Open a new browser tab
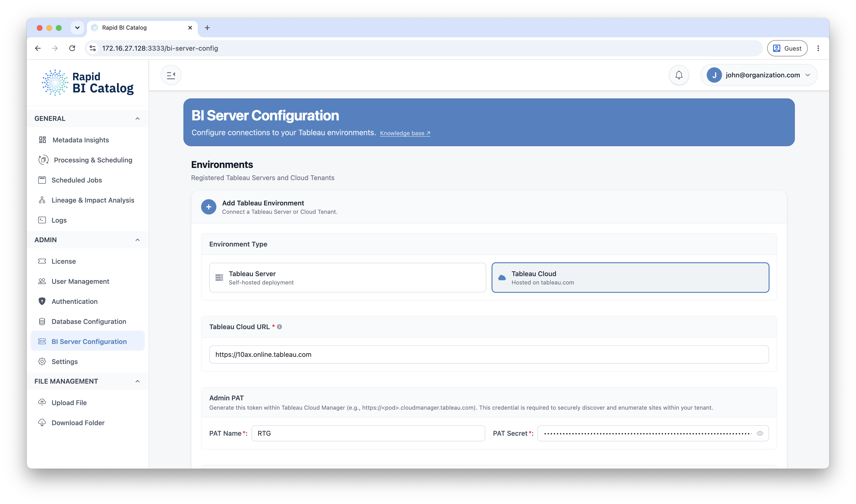The height and width of the screenshot is (504, 856). [x=207, y=27]
